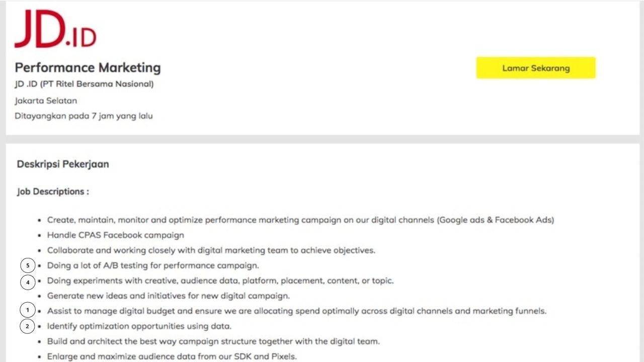The image size is (644, 362).
Task: Select the 'Deskripsi Pekerjaan' heading
Action: coord(62,164)
